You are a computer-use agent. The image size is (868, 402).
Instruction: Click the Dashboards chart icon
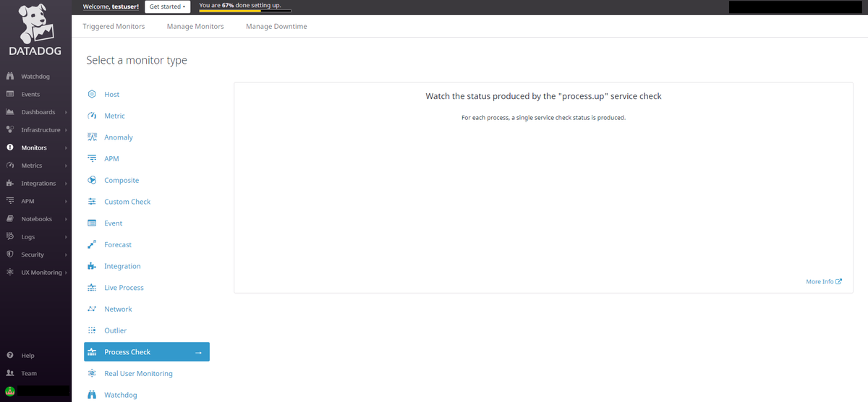(10, 112)
